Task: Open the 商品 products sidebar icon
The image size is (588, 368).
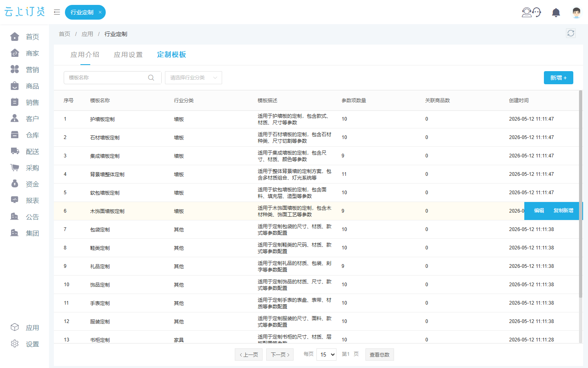Action: [15, 86]
